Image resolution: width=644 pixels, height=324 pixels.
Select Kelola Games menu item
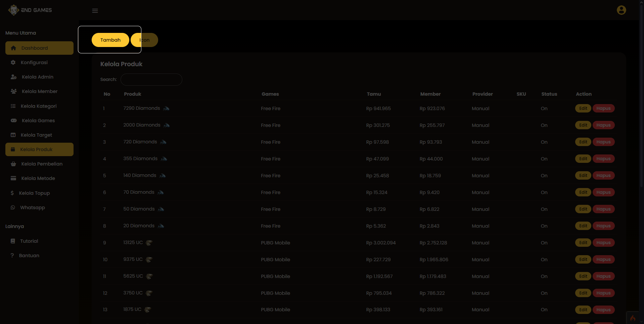click(39, 121)
